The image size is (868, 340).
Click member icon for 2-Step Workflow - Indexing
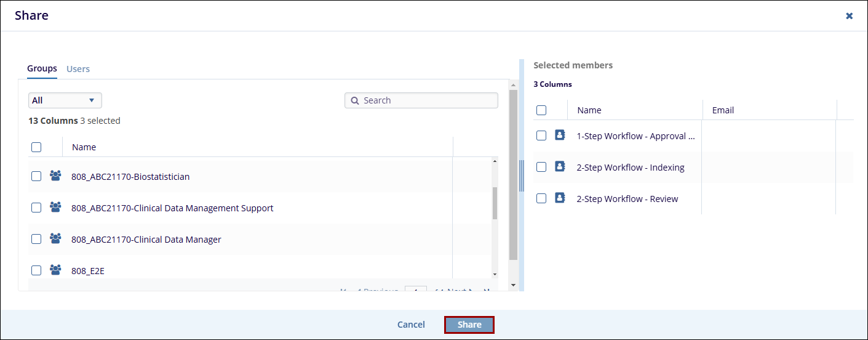[x=560, y=167]
